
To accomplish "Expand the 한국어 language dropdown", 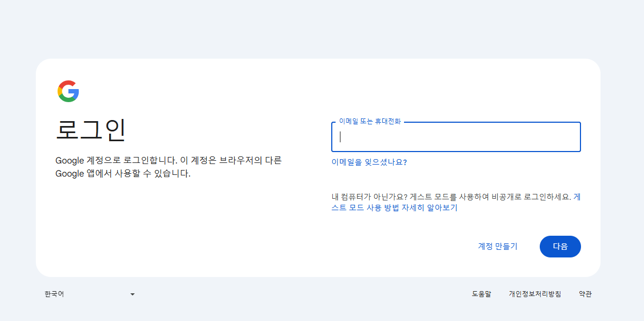I will [x=90, y=294].
